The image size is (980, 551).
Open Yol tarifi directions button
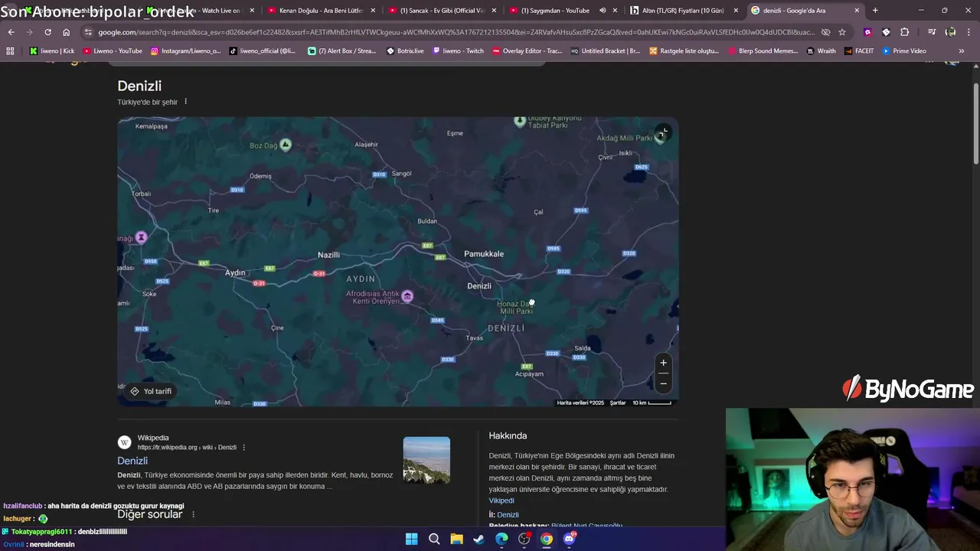click(151, 391)
